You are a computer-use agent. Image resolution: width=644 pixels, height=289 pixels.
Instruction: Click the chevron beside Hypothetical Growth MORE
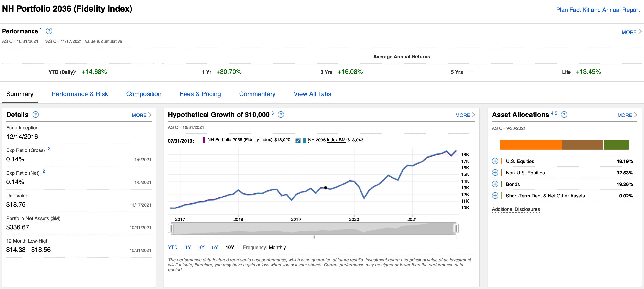473,115
